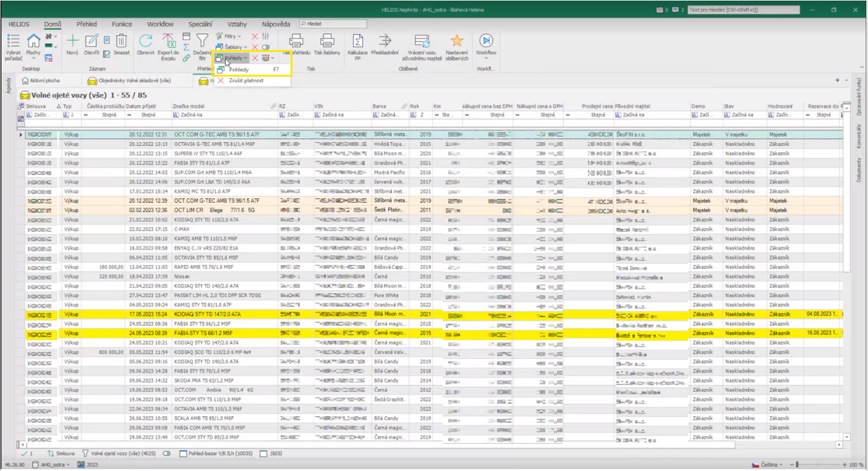868x471 pixels.
Task: Open the Kalkulace PP tool
Action: tap(357, 41)
